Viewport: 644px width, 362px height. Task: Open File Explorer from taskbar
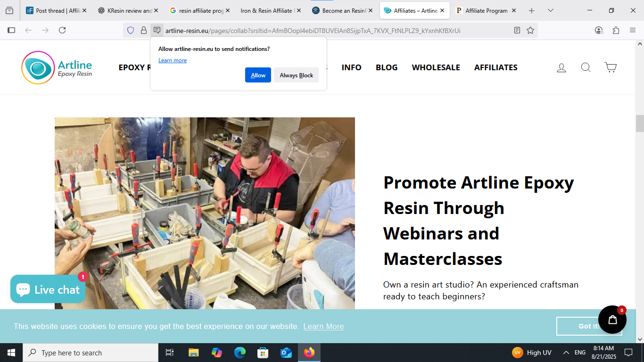[194, 353]
